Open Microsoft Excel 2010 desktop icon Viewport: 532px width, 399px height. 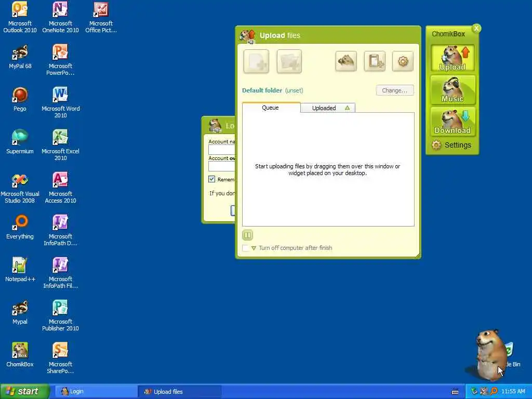point(60,145)
